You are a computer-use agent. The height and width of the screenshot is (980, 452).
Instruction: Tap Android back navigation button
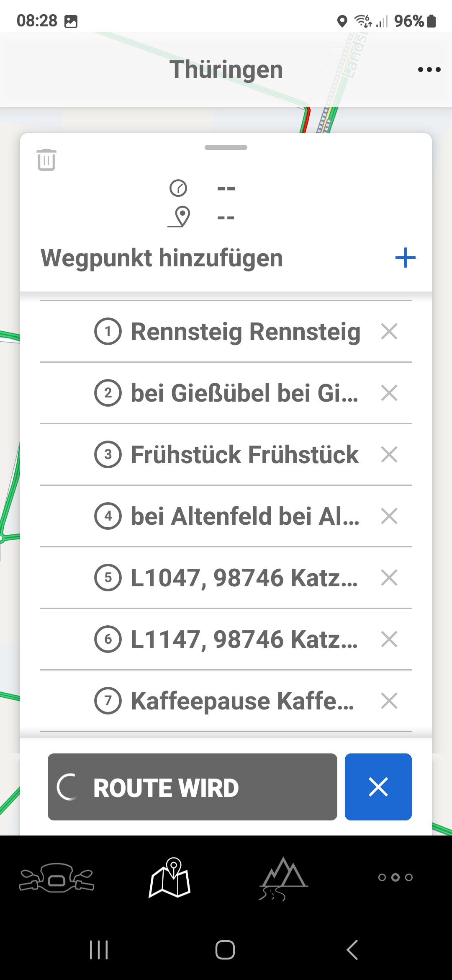[352, 949]
